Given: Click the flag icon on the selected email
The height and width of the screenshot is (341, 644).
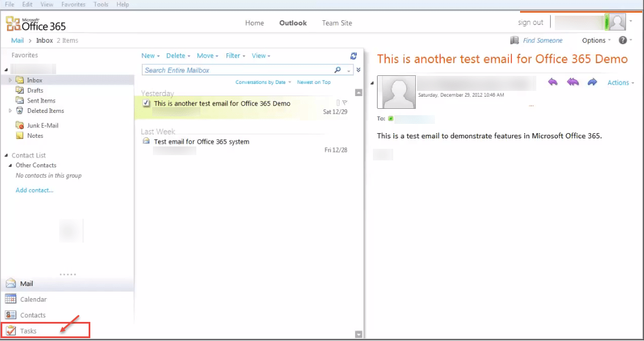Looking at the screenshot, I should 345,102.
